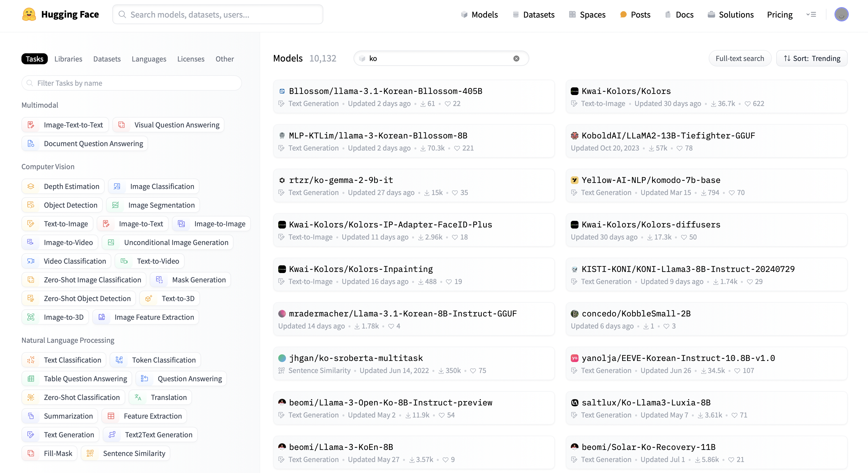Click the Translation task icon
The height and width of the screenshot is (473, 868).
click(x=138, y=397)
